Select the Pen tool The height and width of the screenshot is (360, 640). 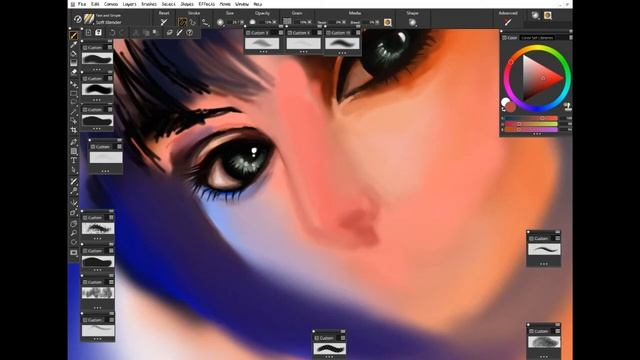(73, 142)
